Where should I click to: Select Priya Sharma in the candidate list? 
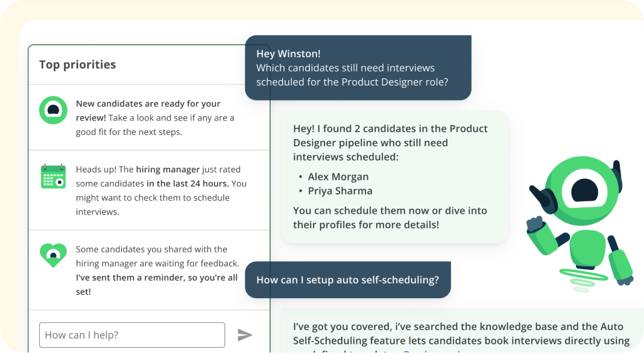[x=340, y=191]
